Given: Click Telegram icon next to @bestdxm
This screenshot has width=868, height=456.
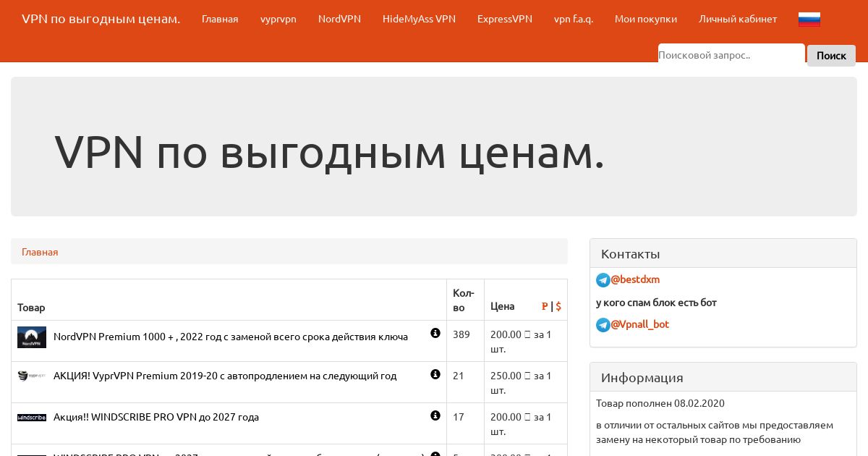Looking at the screenshot, I should [x=603, y=280].
